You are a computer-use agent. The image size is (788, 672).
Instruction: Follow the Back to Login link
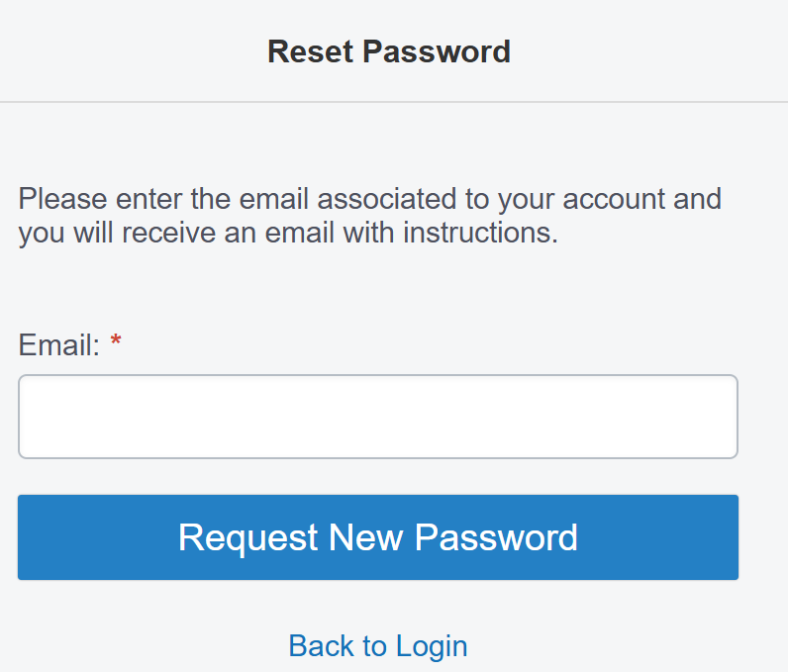378,646
